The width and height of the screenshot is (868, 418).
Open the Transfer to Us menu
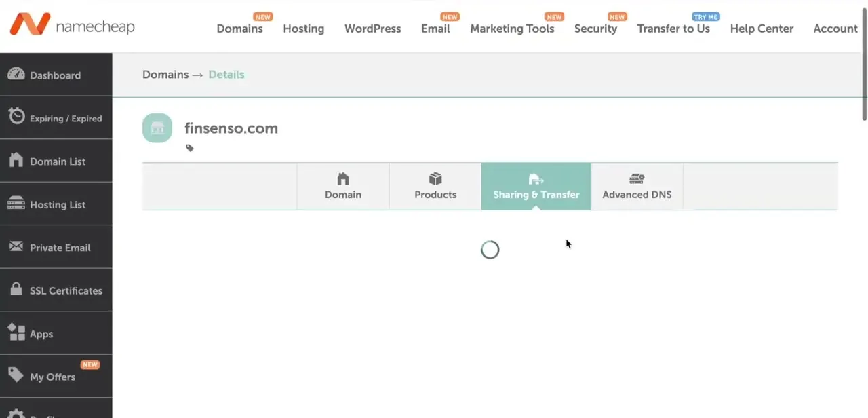pos(673,28)
